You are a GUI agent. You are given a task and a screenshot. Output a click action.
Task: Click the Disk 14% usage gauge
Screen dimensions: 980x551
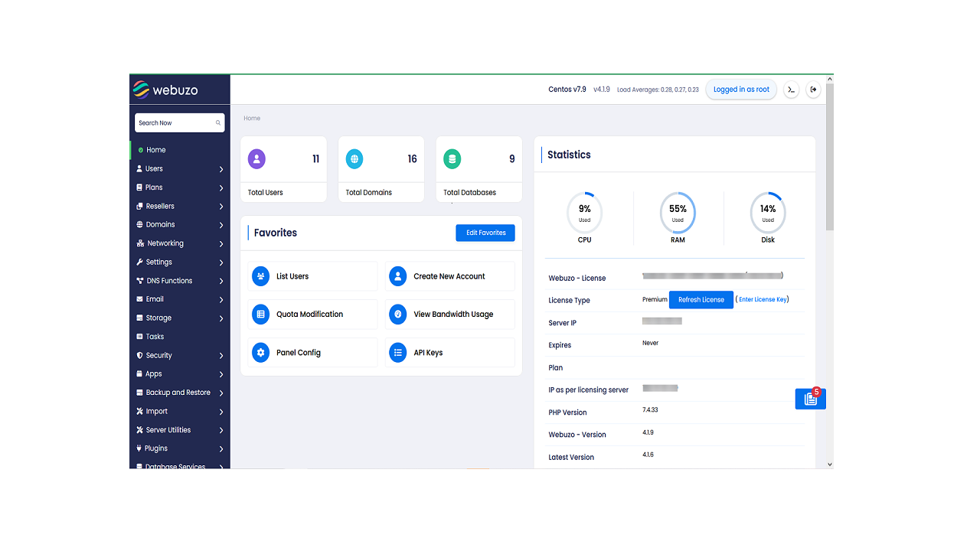768,213
